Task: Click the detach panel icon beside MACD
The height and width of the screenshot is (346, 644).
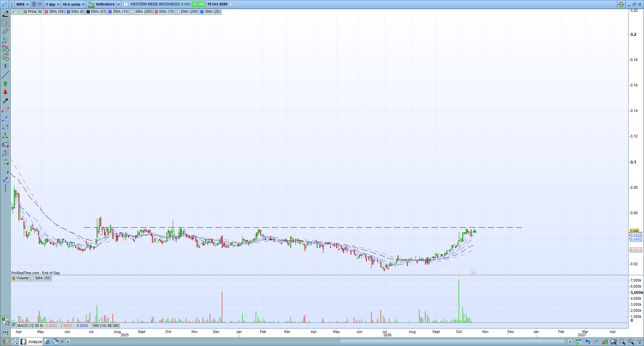Action: [x=13, y=325]
